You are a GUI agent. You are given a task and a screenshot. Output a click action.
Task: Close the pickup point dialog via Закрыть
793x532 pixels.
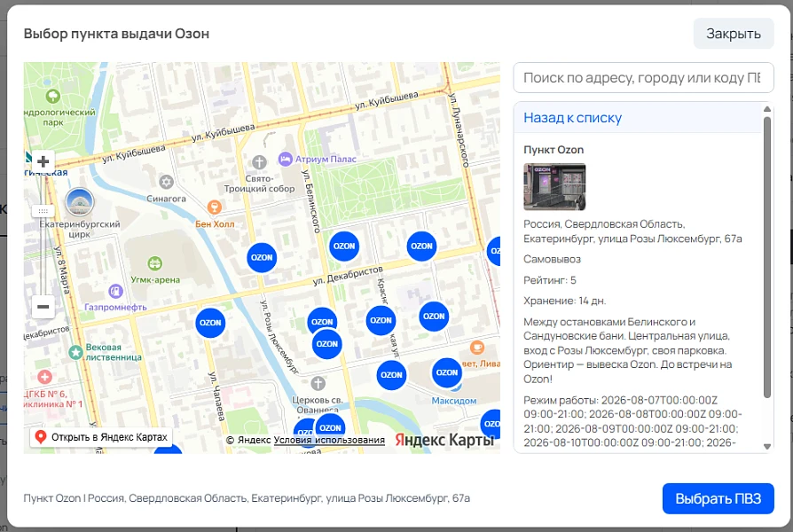pyautogui.click(x=734, y=34)
